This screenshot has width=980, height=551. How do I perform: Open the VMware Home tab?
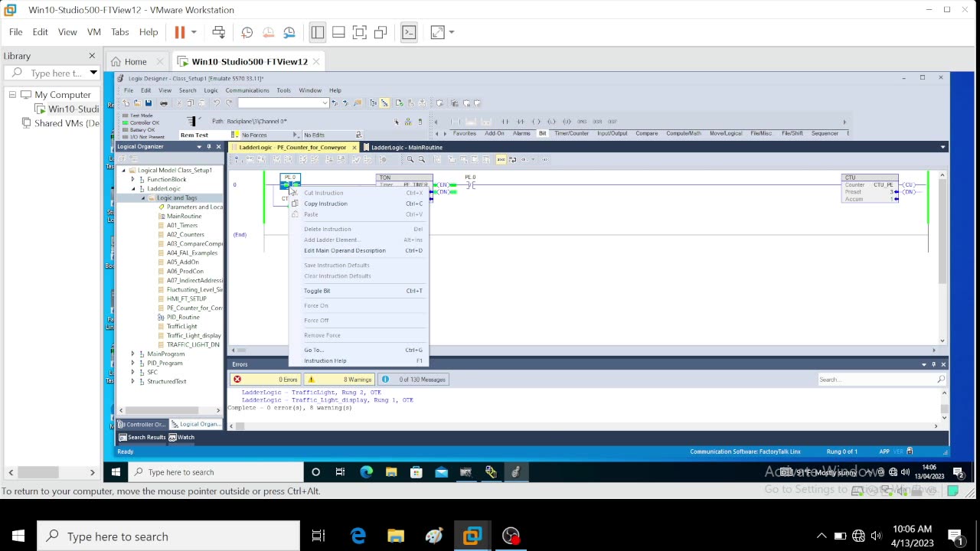(136, 61)
